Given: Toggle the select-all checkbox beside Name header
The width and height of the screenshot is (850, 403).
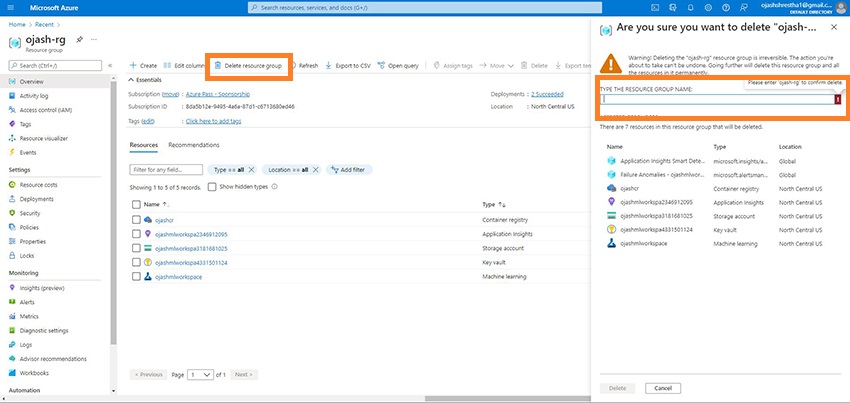Looking at the screenshot, I should [x=136, y=204].
